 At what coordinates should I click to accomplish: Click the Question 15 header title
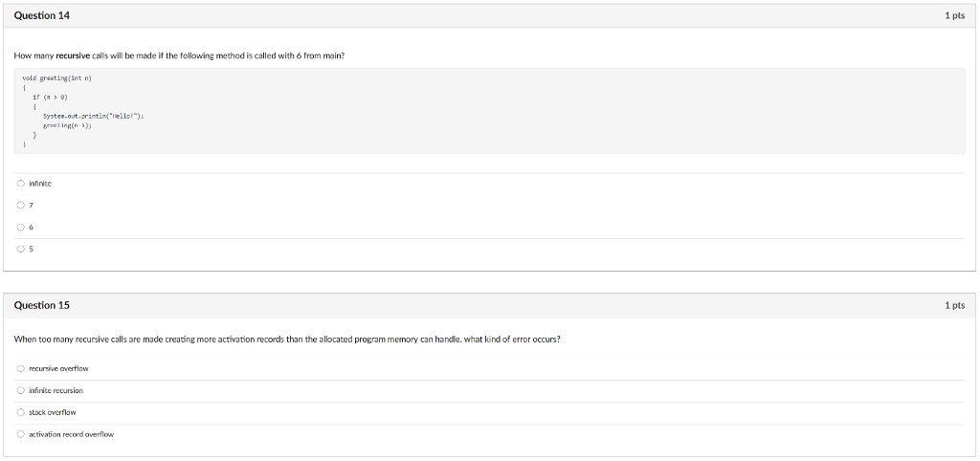(41, 305)
